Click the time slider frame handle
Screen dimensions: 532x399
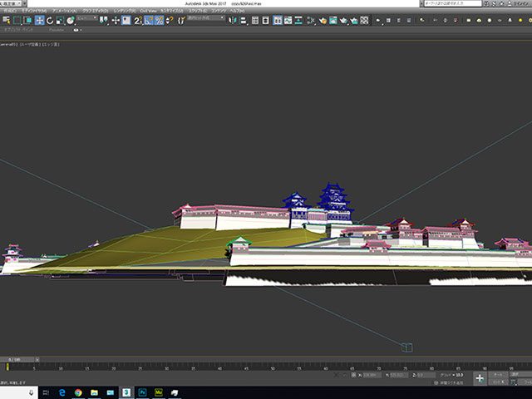[17, 359]
